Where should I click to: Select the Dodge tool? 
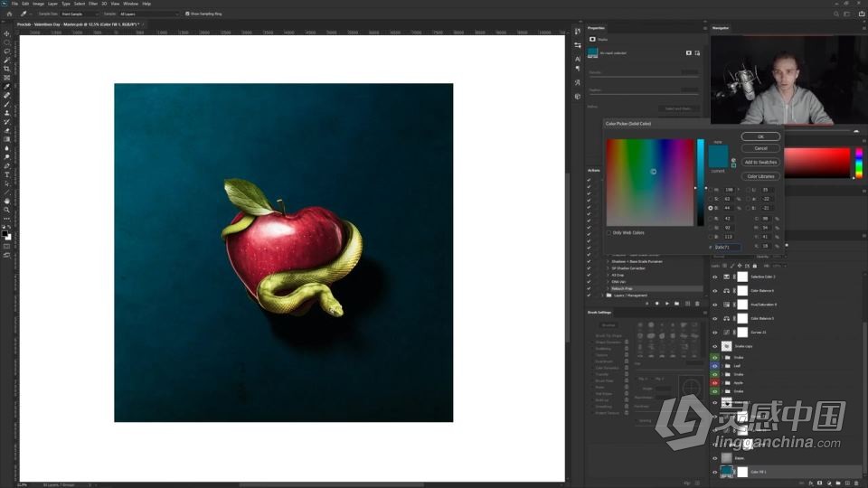(x=6, y=157)
